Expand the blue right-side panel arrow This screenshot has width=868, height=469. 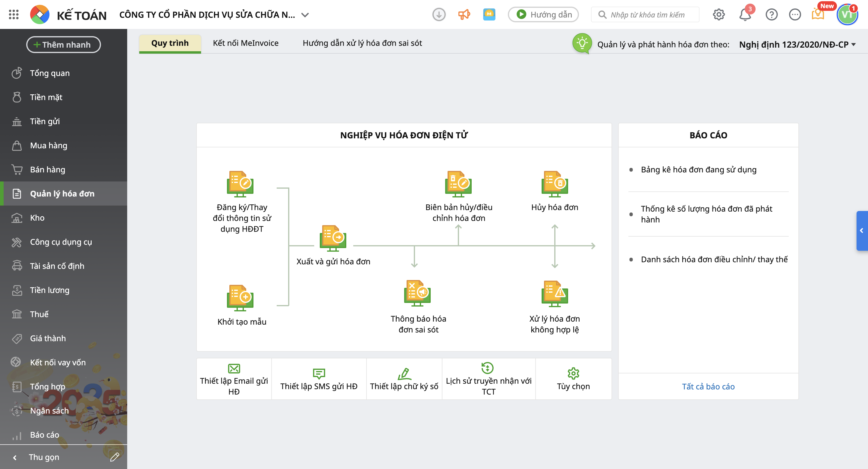tap(862, 231)
